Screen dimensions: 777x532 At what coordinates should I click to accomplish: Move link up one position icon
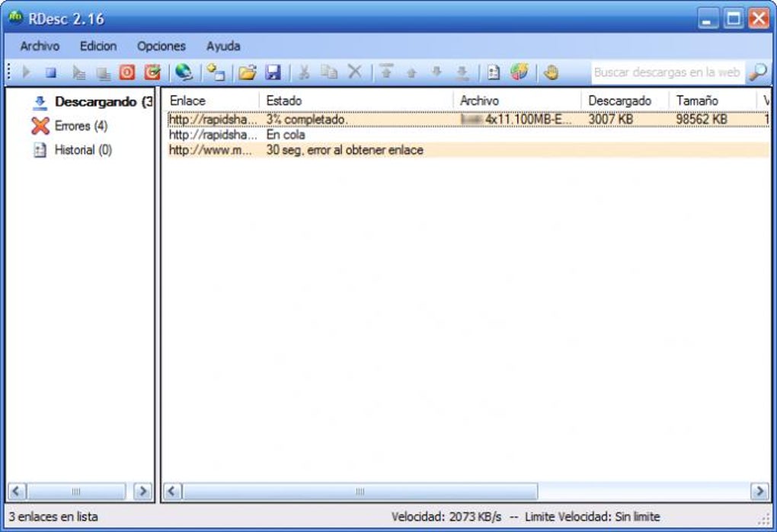point(411,73)
